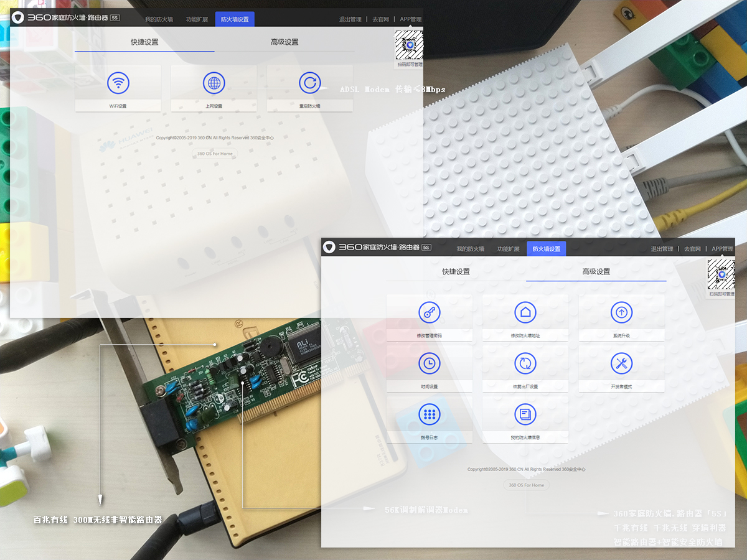
Task: Open WiFi设置 card in the upper window
Action: 118,88
